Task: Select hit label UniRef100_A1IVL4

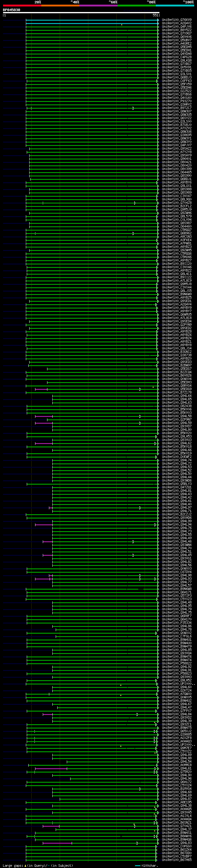Action: click(x=177, y=816)
